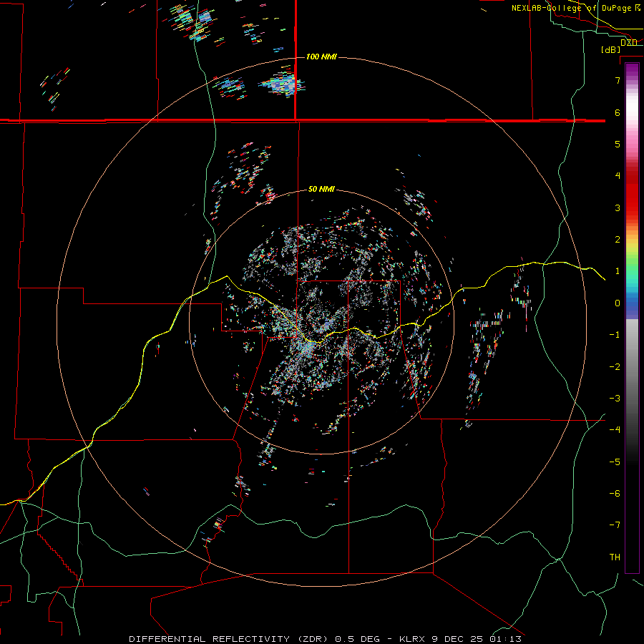644x644 pixels.
Task: Click the 7 value on the color scale
Action: pos(618,80)
